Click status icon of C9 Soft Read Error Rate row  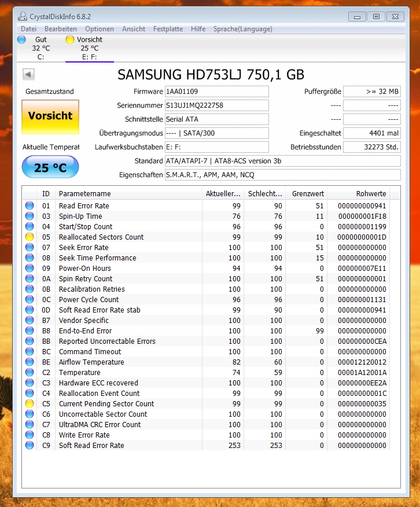(30, 445)
